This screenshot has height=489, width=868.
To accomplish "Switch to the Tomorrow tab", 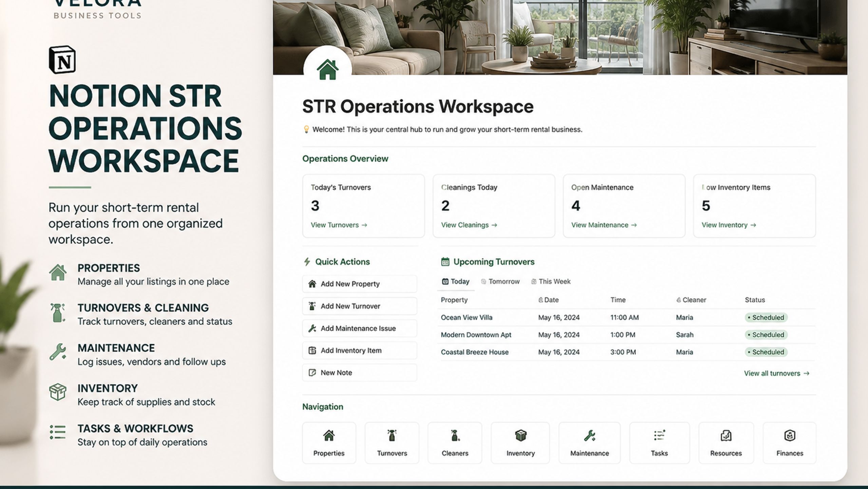I will coord(500,282).
